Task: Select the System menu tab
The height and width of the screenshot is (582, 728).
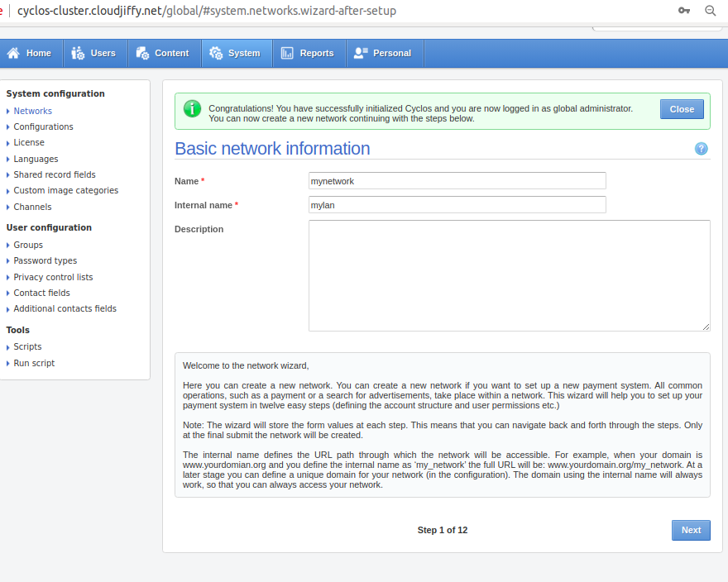Action: (x=237, y=53)
